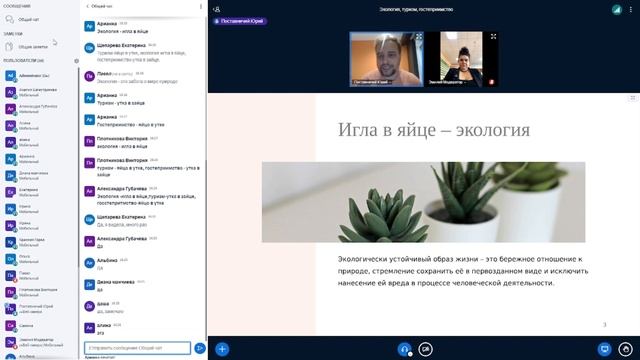Click the slide paragraph about 'Экологически устойчивый образ жизни'

463,271
